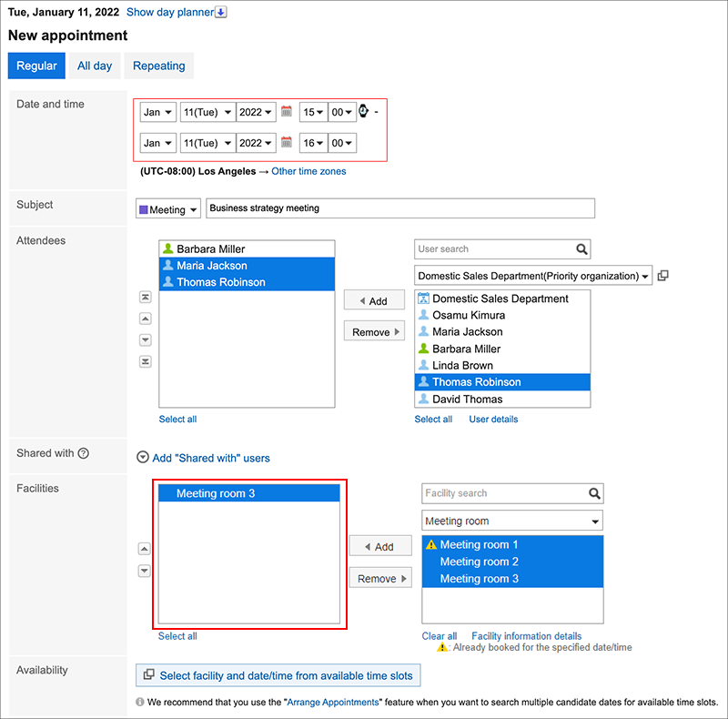Switch to the All day tab
This screenshot has width=728, height=719.
click(x=95, y=66)
